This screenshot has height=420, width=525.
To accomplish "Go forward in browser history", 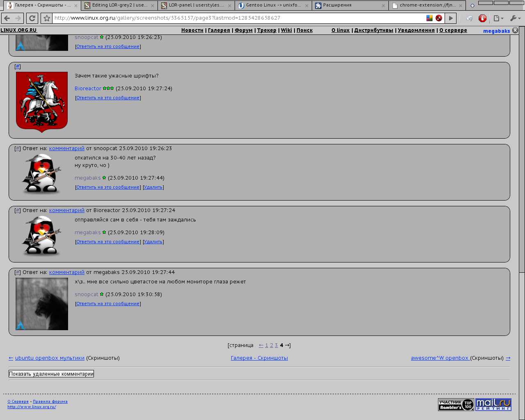I will click(x=18, y=18).
